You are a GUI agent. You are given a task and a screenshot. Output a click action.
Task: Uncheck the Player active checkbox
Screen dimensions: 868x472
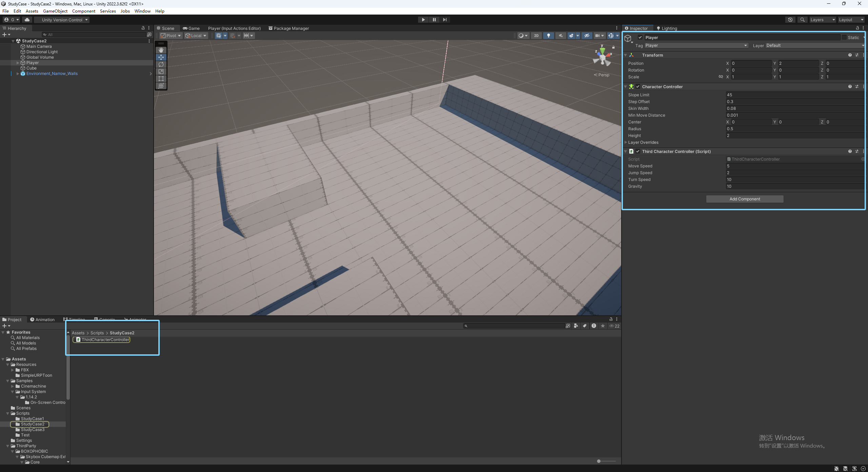pyautogui.click(x=640, y=38)
